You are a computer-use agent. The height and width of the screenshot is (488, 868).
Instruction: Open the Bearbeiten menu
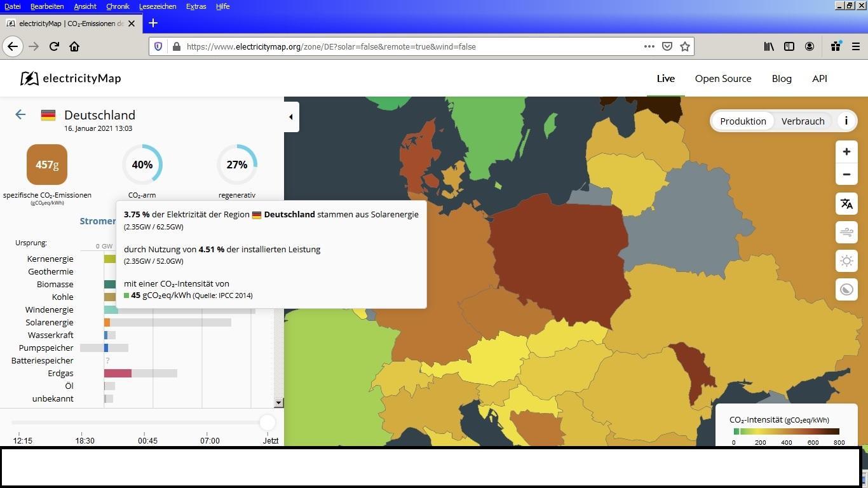pyautogui.click(x=47, y=6)
